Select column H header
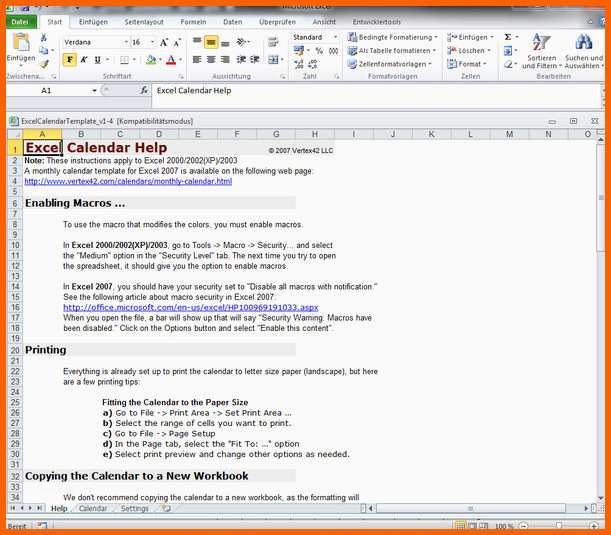The image size is (611, 535). point(315,134)
